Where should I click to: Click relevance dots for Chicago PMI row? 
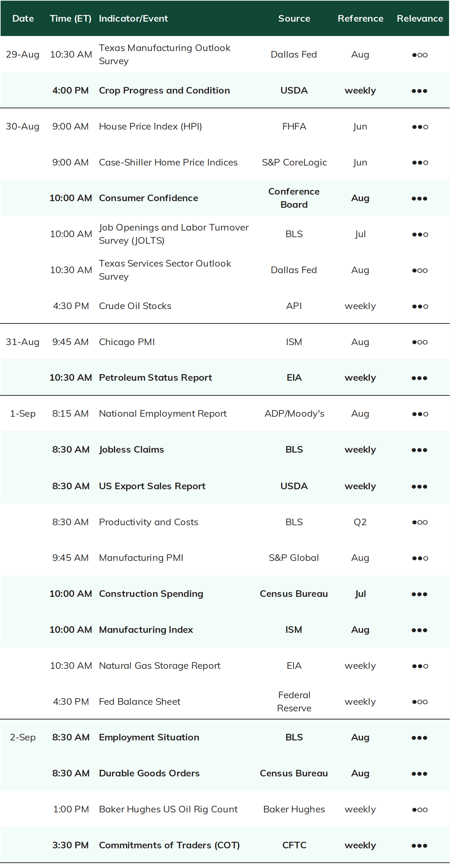click(x=419, y=342)
